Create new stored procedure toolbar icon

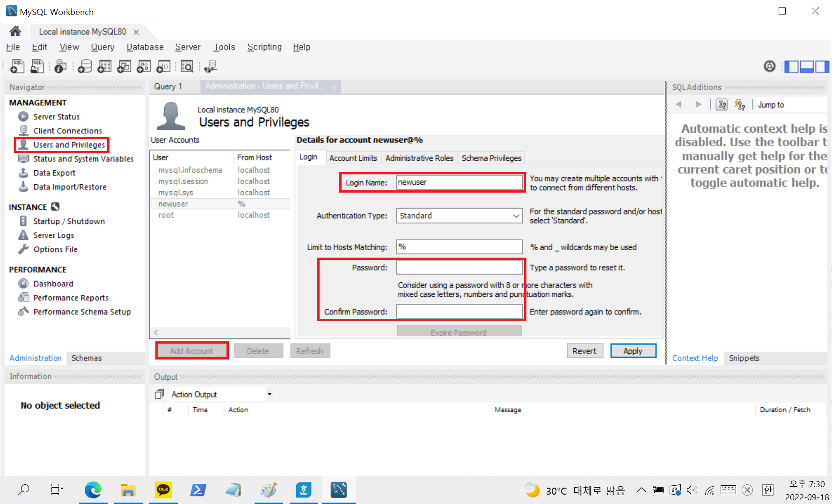(144, 66)
